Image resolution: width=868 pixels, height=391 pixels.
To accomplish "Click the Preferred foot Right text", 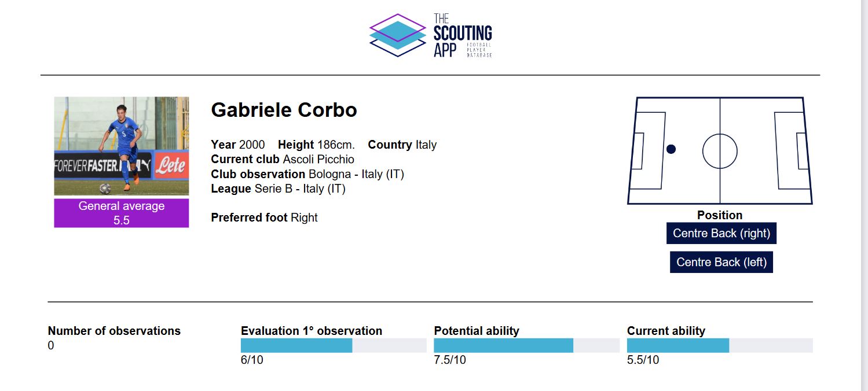I will coord(264,217).
